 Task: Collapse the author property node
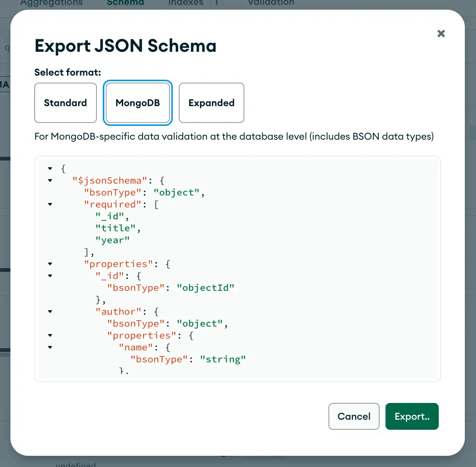tap(50, 311)
